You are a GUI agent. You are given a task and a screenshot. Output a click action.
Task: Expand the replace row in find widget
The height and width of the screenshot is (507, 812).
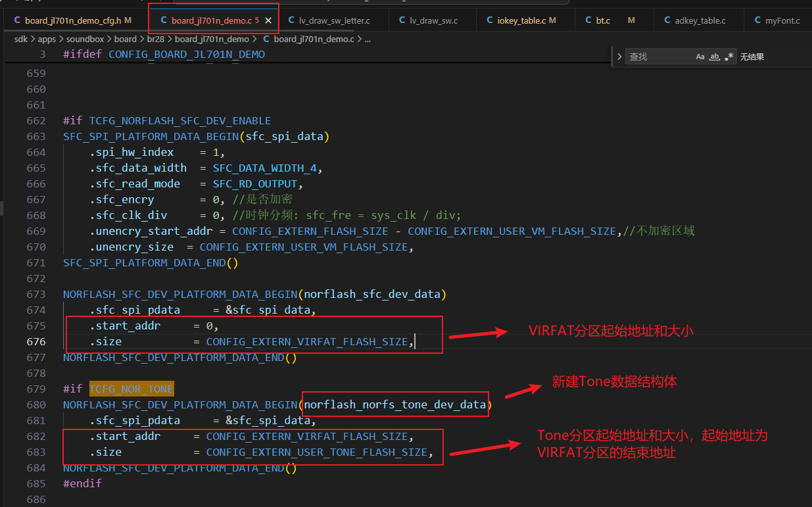(x=619, y=57)
